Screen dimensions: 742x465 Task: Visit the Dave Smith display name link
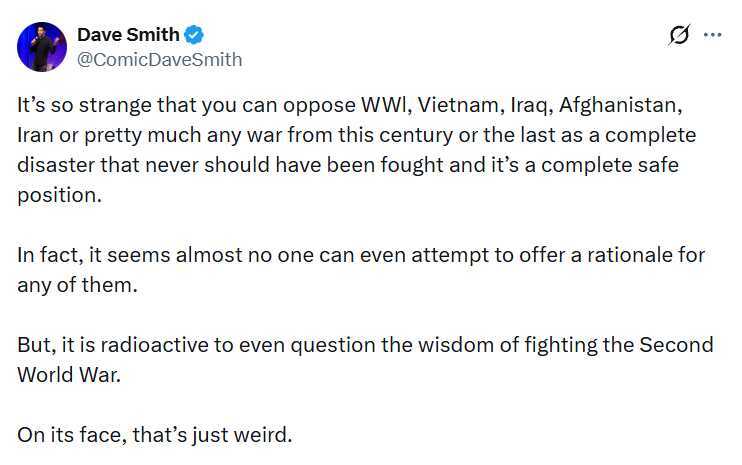(128, 35)
